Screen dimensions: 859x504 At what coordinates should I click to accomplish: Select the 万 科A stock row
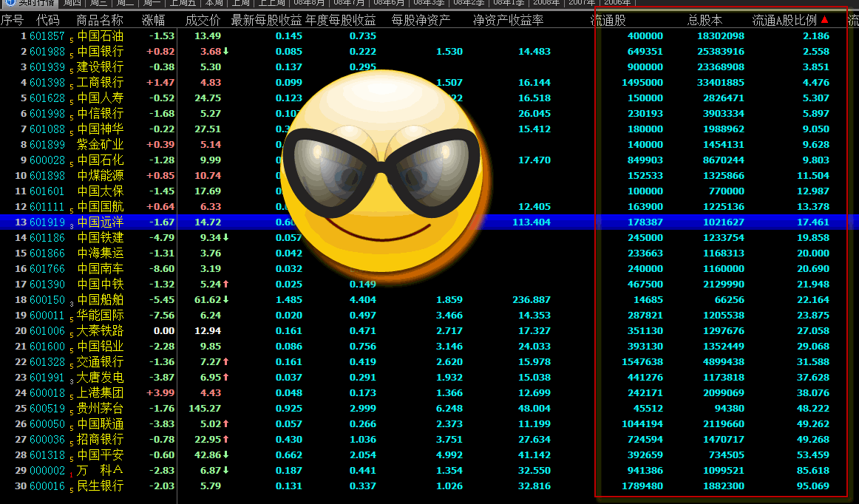point(429,471)
